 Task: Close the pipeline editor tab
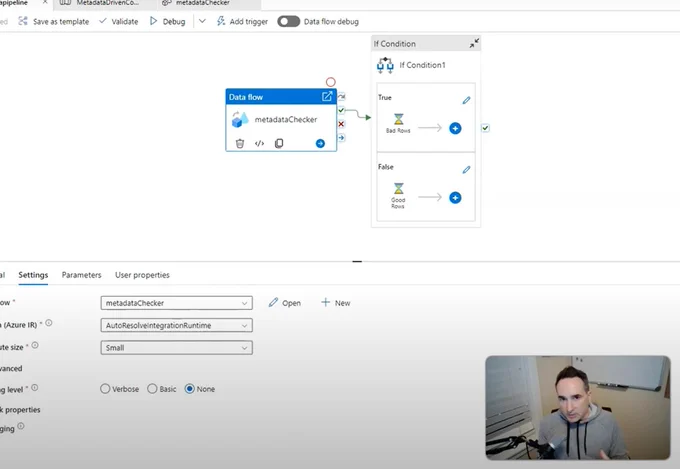tap(45, 3)
